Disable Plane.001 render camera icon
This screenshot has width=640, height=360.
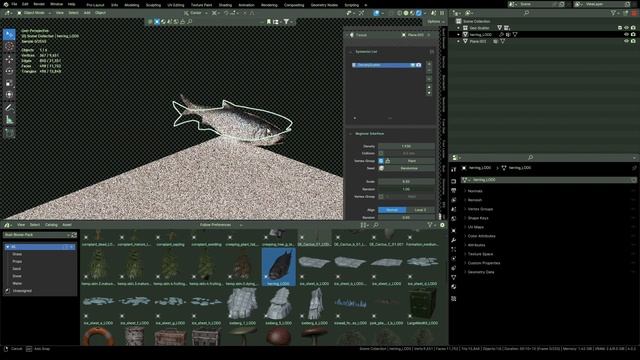[633, 41]
